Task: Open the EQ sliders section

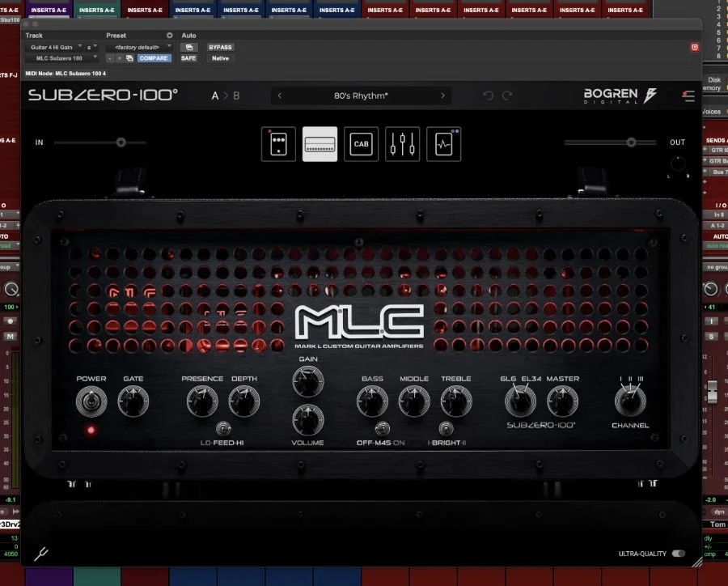Action: [402, 143]
